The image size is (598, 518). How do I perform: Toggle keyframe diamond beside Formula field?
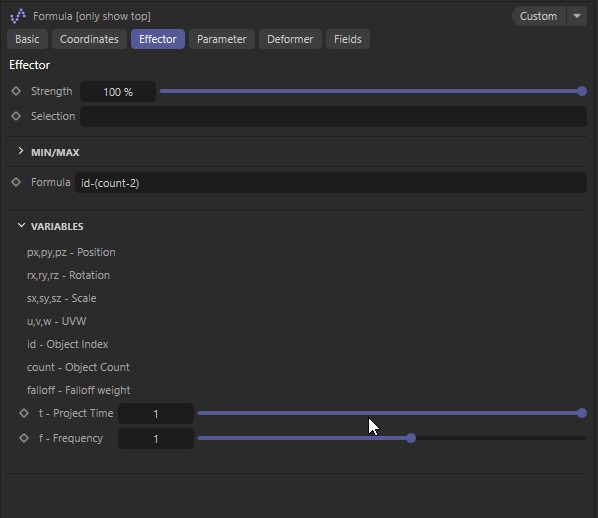(16, 182)
